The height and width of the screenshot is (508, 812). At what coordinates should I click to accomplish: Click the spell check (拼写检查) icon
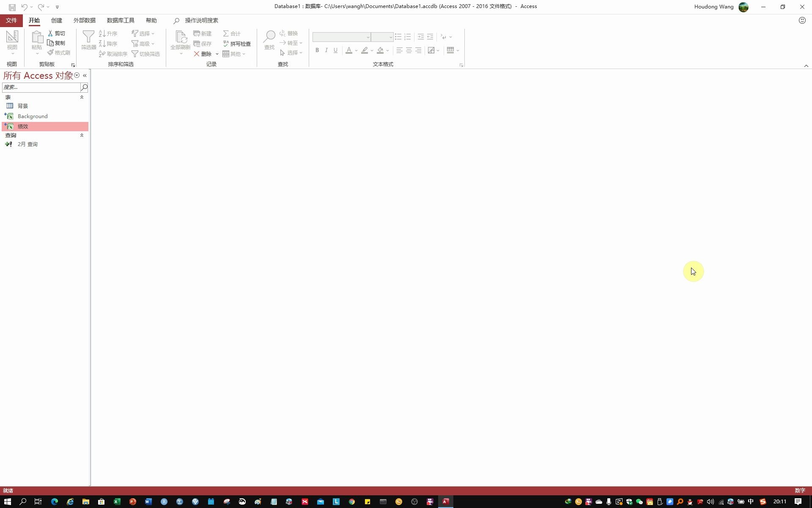coord(226,44)
